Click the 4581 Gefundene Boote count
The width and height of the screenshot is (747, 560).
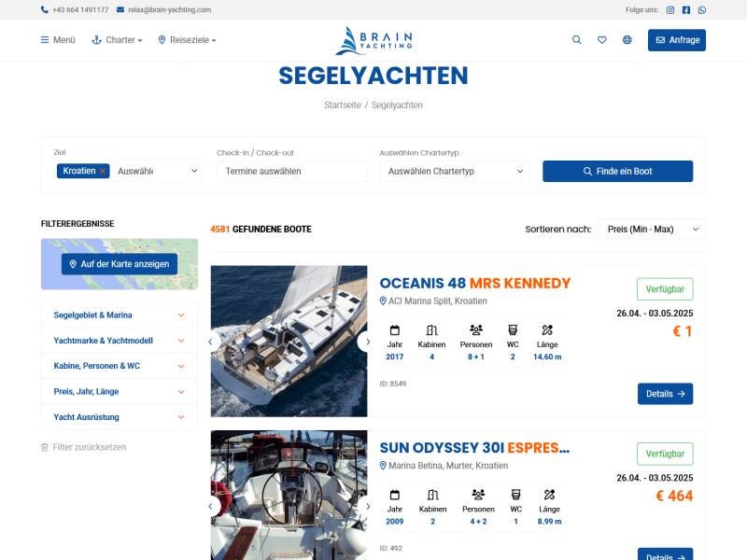(261, 229)
